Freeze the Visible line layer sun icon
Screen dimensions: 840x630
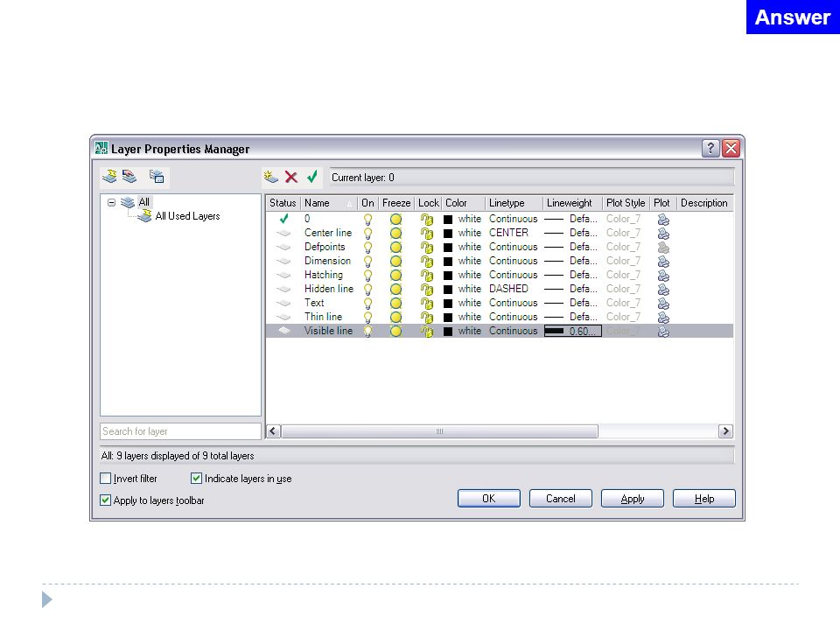pos(395,331)
